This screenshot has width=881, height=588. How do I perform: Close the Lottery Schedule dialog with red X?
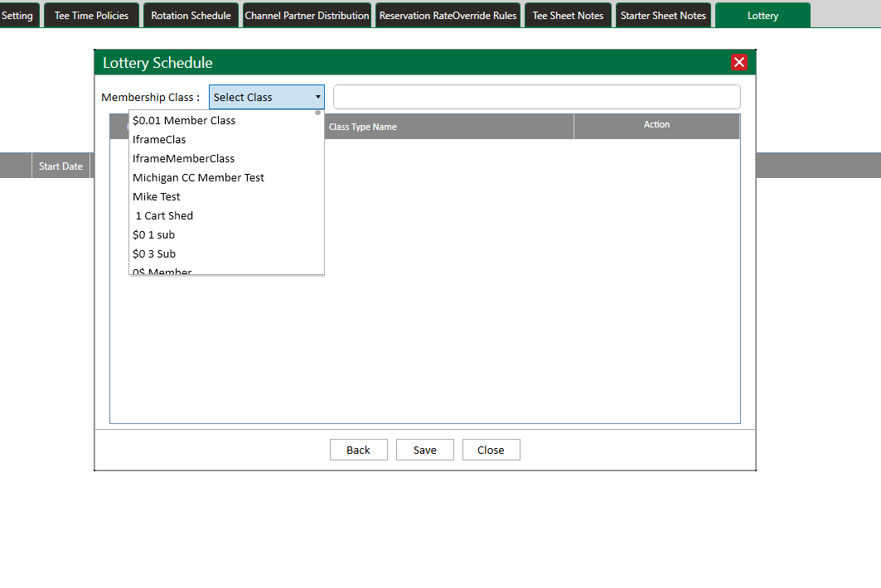739,63
